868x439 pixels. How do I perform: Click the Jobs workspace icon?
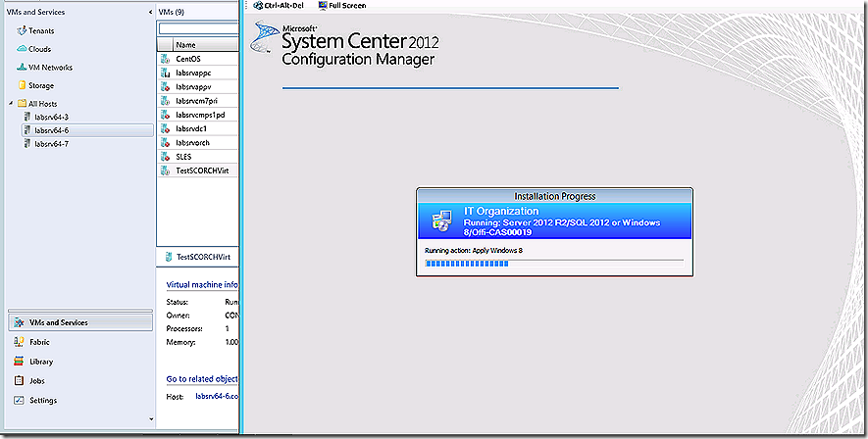click(19, 380)
